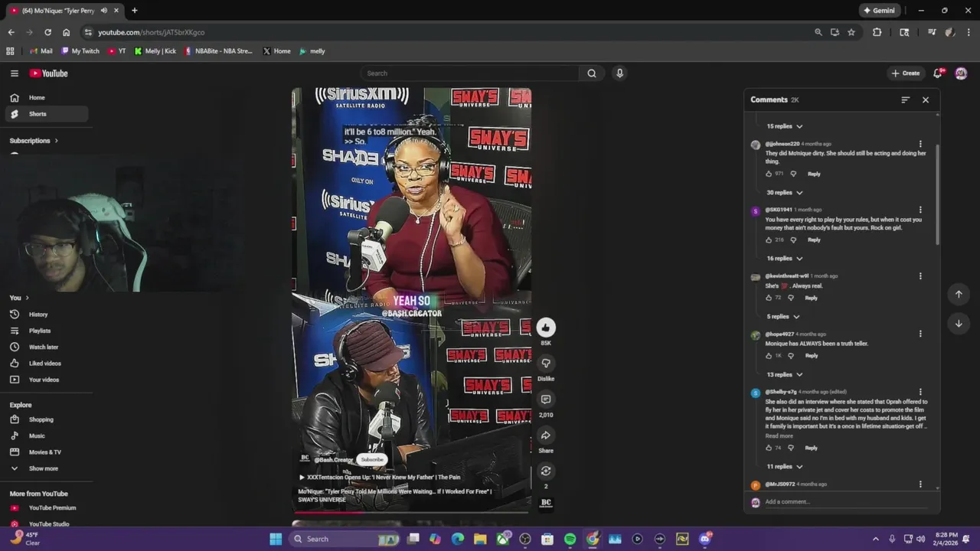Open the Remix icon on the short
980x551 pixels.
(x=545, y=471)
